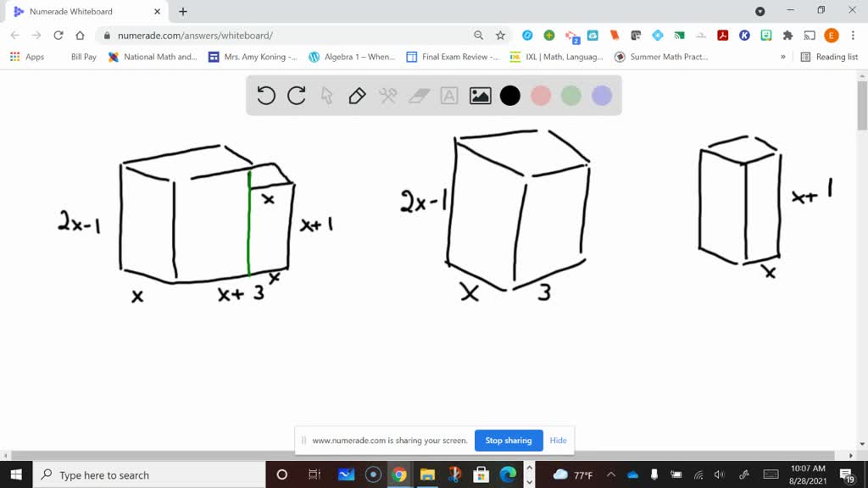Select the black ink color
The image size is (868, 488).
coord(509,96)
